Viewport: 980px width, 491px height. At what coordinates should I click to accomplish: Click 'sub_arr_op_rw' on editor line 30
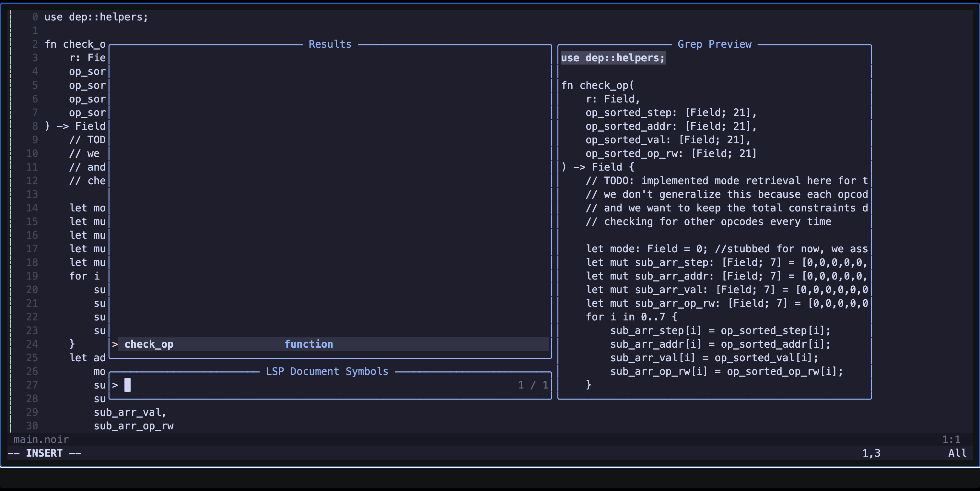click(134, 426)
